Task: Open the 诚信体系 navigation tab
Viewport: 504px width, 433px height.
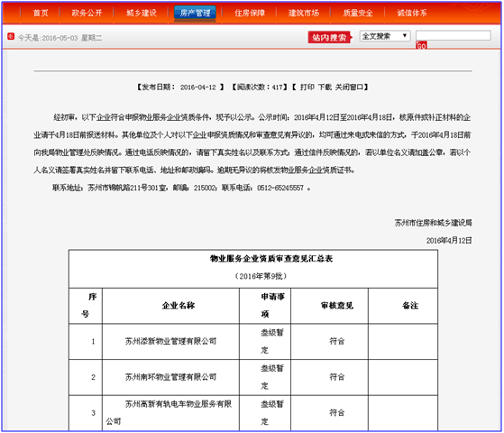Action: tap(412, 13)
